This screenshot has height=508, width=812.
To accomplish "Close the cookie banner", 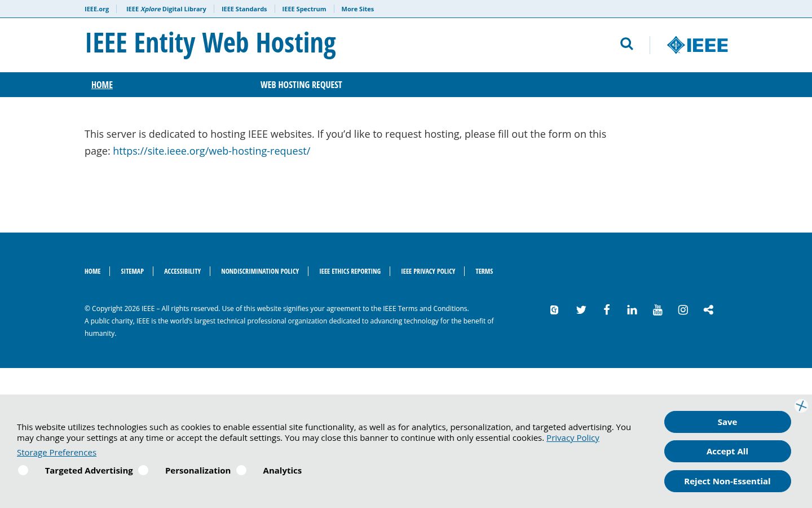I will click(801, 406).
